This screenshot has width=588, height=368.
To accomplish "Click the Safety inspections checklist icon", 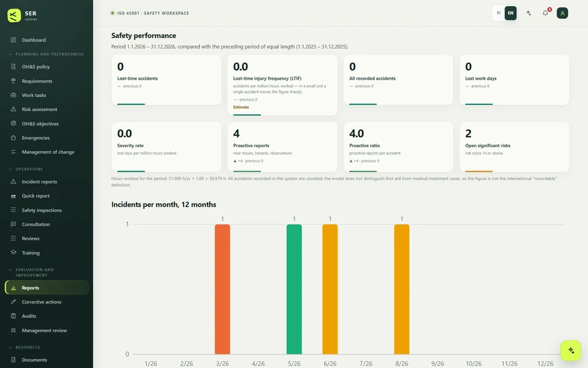I will (x=13, y=210).
